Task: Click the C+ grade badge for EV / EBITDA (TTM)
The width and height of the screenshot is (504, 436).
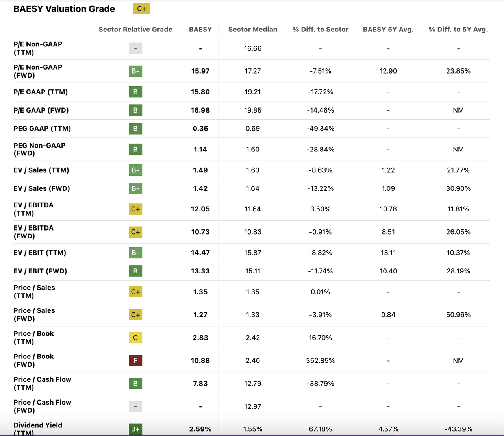Action: point(135,209)
